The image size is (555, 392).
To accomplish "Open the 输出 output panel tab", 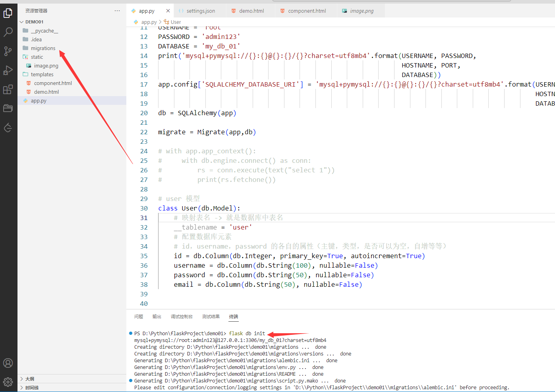I will point(157,317).
